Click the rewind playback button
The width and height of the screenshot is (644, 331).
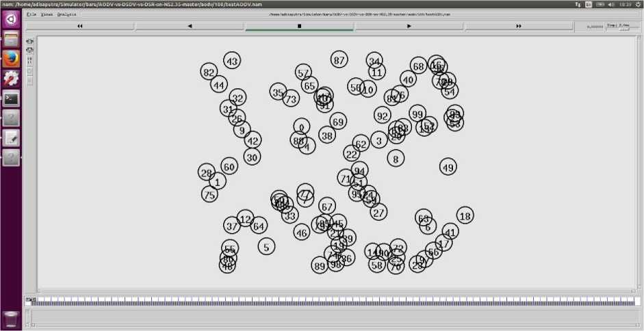click(x=80, y=26)
